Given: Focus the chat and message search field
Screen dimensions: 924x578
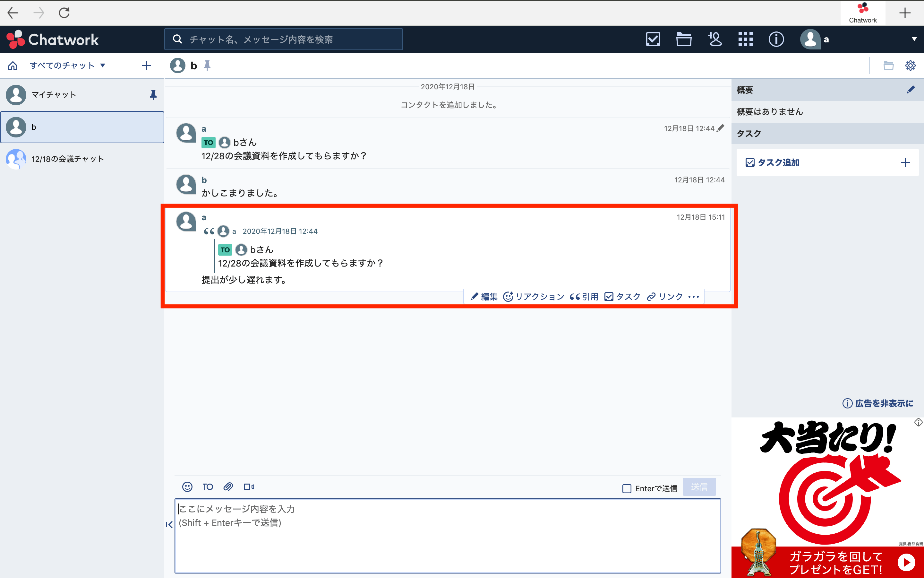Looking at the screenshot, I should 283,39.
